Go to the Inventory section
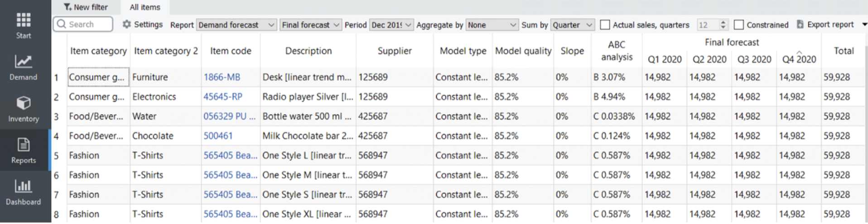 point(24,109)
